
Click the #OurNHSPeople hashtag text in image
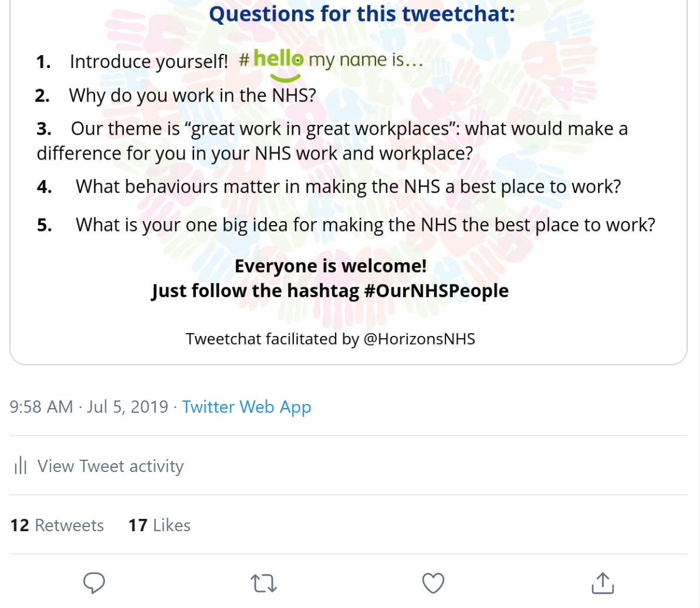click(x=436, y=291)
